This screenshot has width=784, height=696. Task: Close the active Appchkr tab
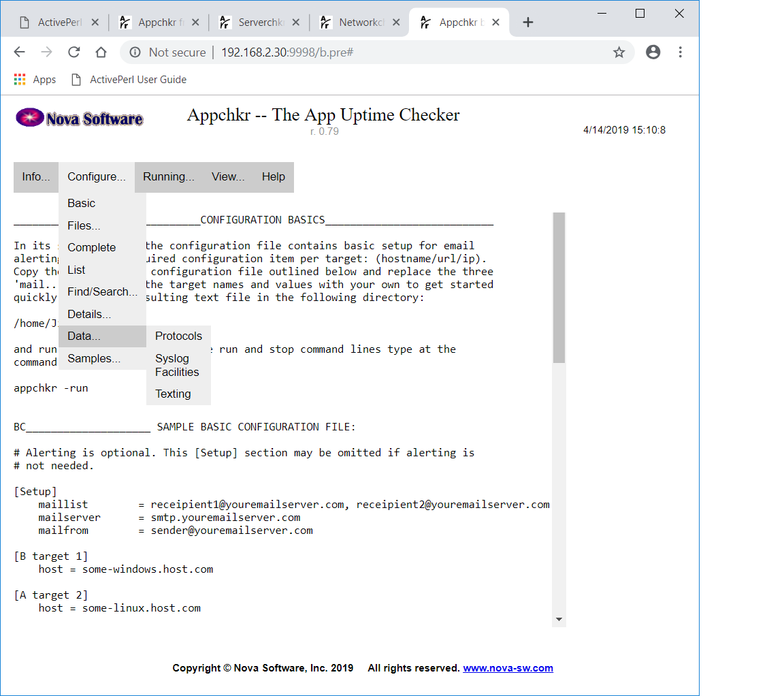[495, 22]
